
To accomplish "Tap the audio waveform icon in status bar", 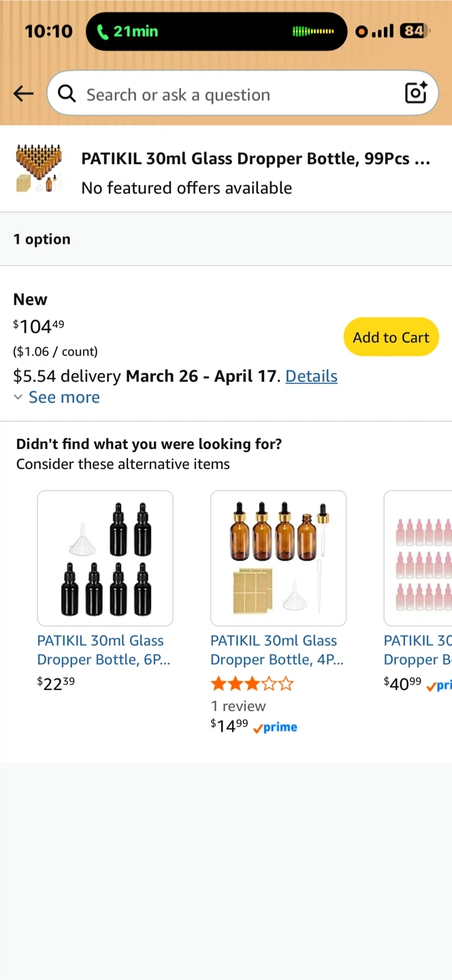I will (313, 31).
